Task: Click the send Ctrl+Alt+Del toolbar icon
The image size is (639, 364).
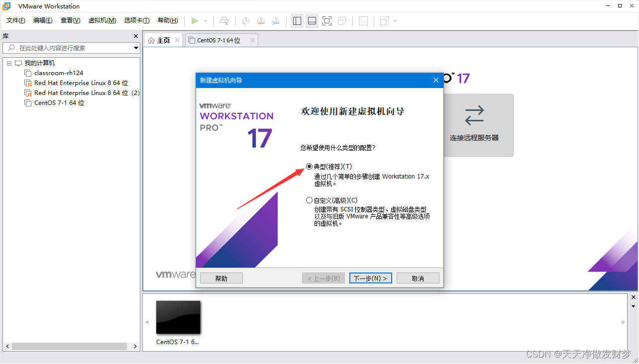Action: (x=224, y=21)
